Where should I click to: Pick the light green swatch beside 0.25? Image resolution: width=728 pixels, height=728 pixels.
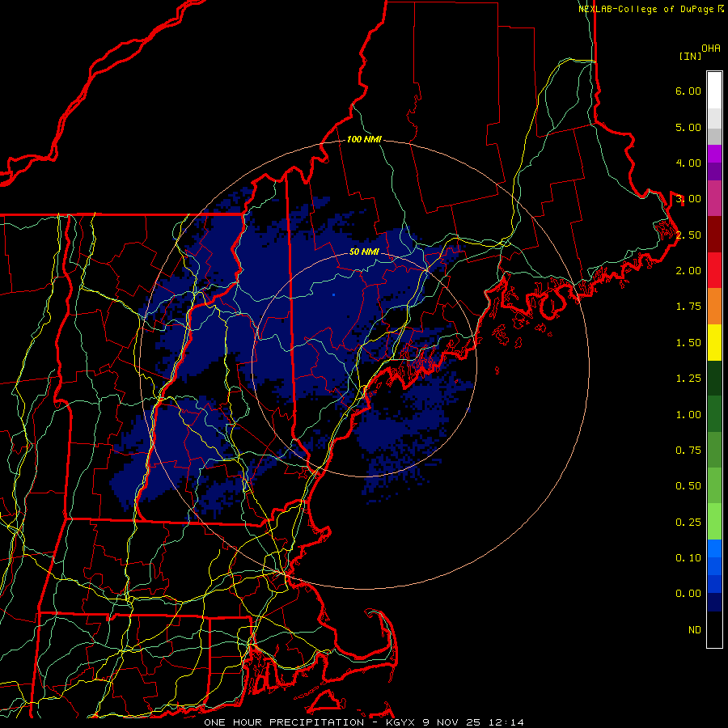714,522
